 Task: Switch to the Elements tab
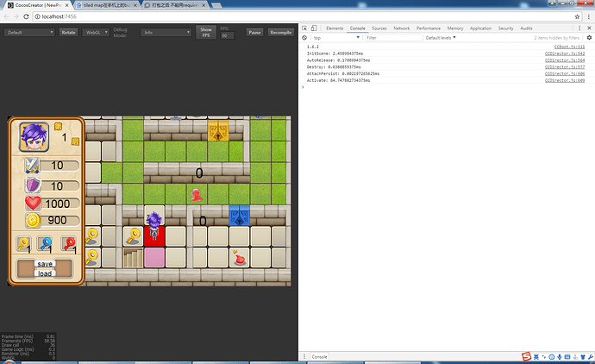pyautogui.click(x=335, y=28)
